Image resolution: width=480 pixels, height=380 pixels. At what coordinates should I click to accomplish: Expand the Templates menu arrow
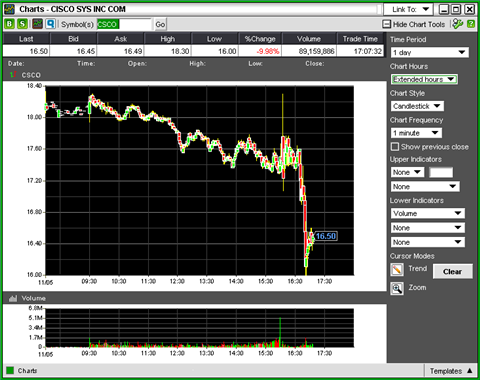coord(470,371)
